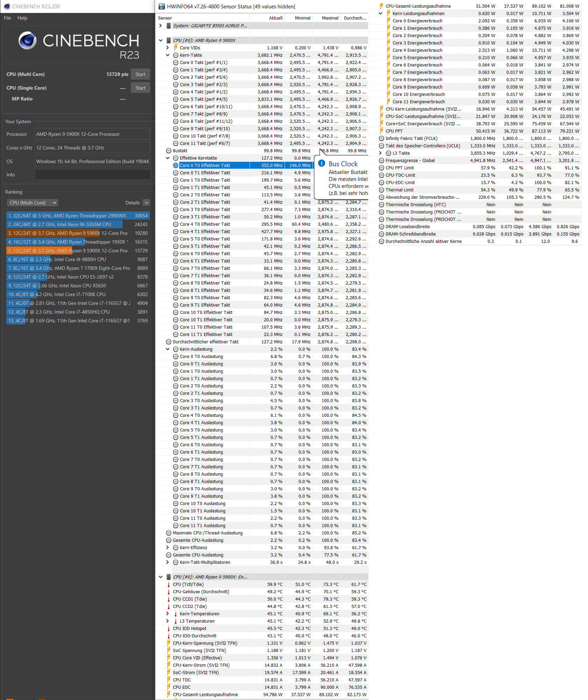Click the Durchsch... column header
The image size is (588, 700).
pos(355,18)
